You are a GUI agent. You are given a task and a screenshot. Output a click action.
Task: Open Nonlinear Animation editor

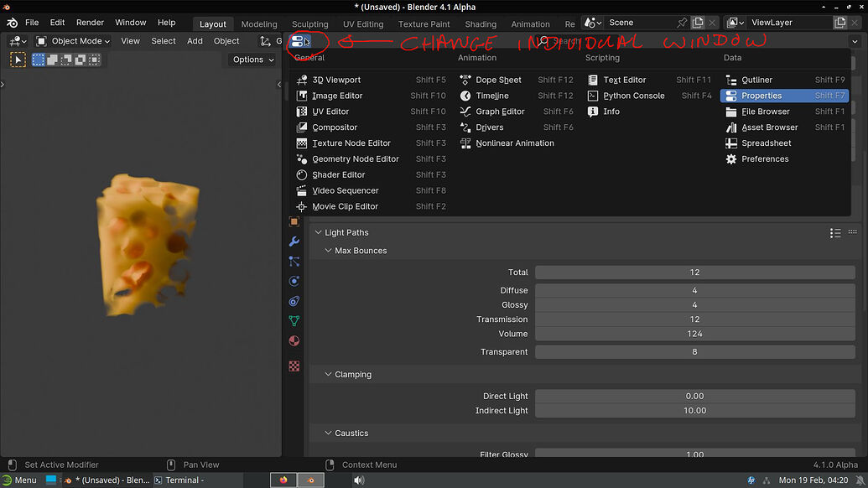pos(517,143)
